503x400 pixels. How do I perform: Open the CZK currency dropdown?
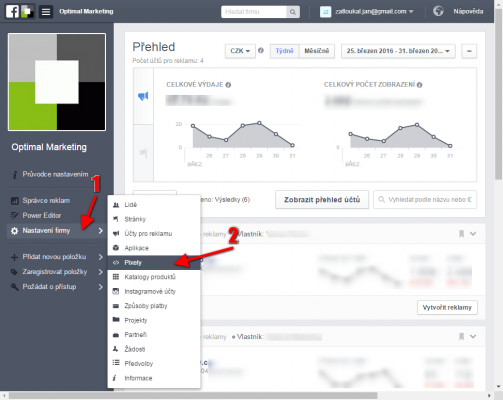[x=240, y=51]
